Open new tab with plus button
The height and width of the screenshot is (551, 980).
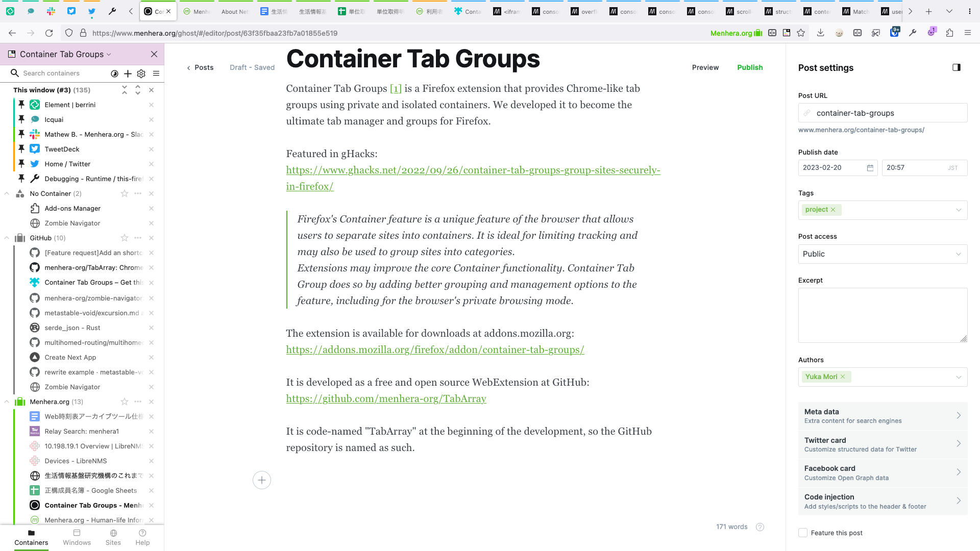(x=929, y=11)
